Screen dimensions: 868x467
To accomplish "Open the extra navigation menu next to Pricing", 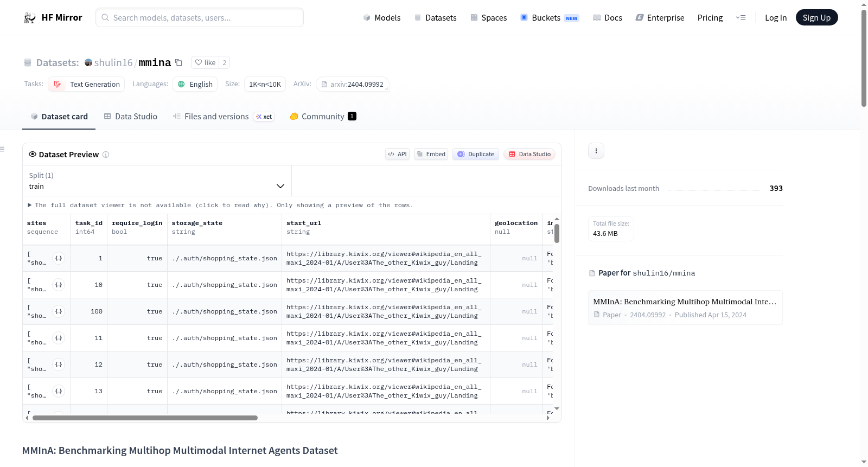I will (x=741, y=17).
